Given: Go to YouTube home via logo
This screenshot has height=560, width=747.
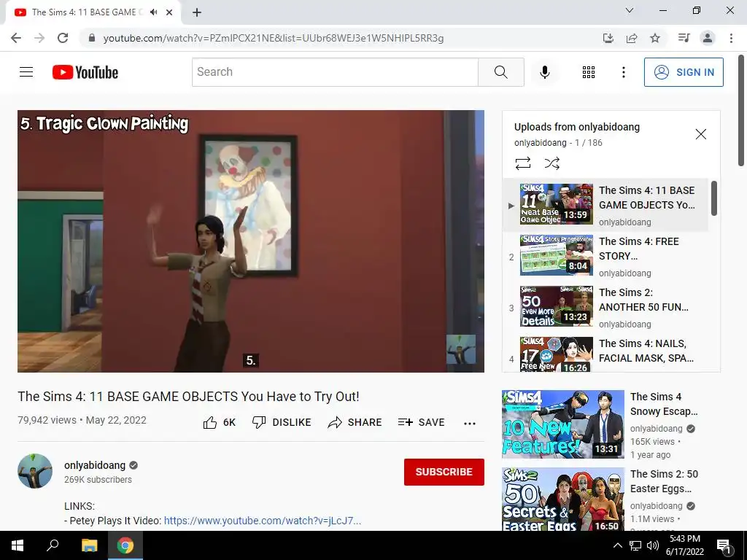Looking at the screenshot, I should click(x=85, y=72).
